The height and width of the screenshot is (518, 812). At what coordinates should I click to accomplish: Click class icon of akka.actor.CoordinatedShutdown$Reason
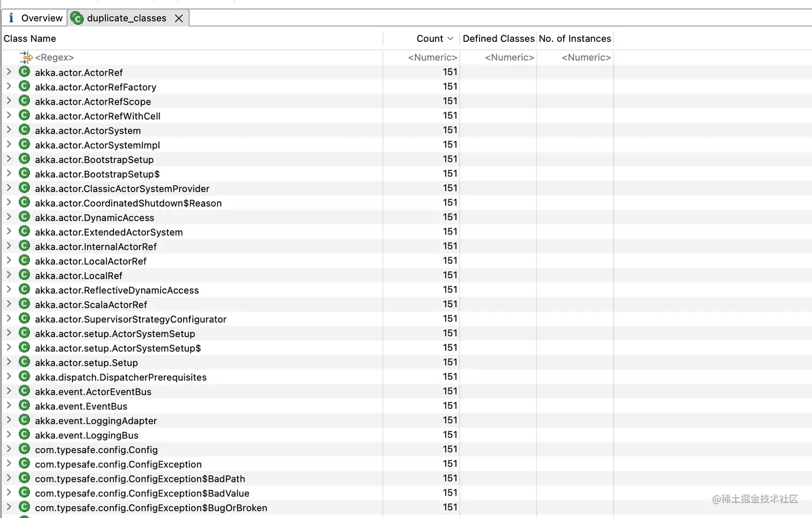click(24, 202)
